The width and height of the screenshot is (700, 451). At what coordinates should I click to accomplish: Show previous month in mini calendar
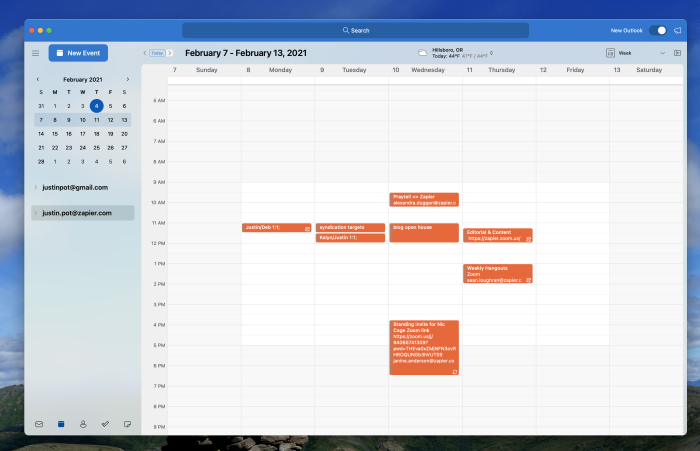[x=38, y=79]
